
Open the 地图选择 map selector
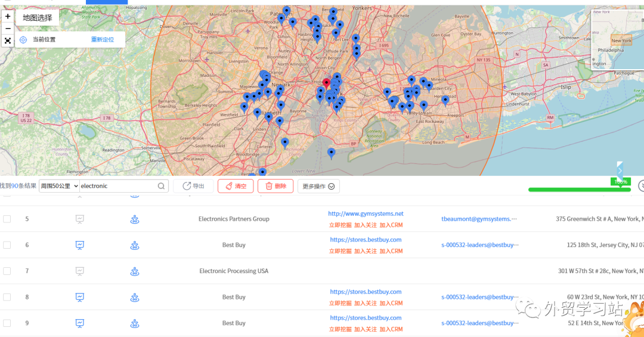pos(38,18)
